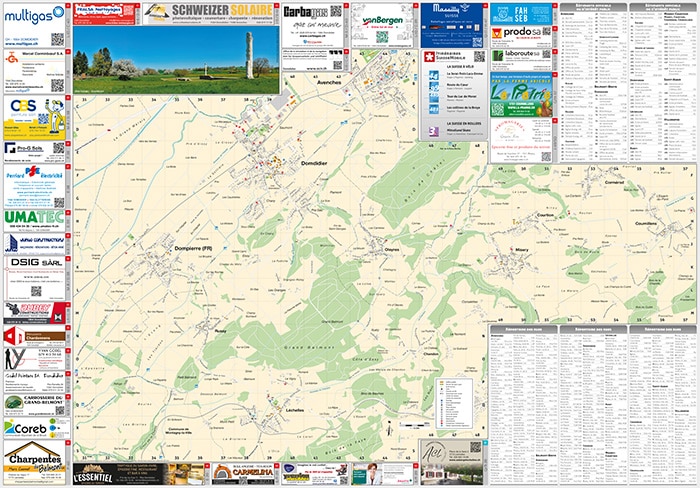Click the Misery village label
The width and height of the screenshot is (700, 488).
[x=521, y=250]
